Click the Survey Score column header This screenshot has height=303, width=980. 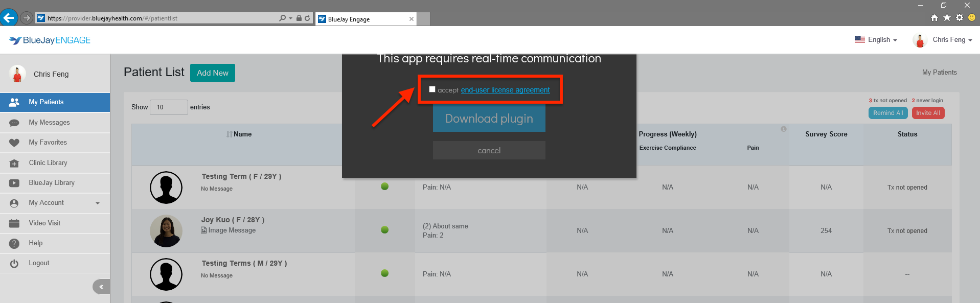pyautogui.click(x=826, y=134)
